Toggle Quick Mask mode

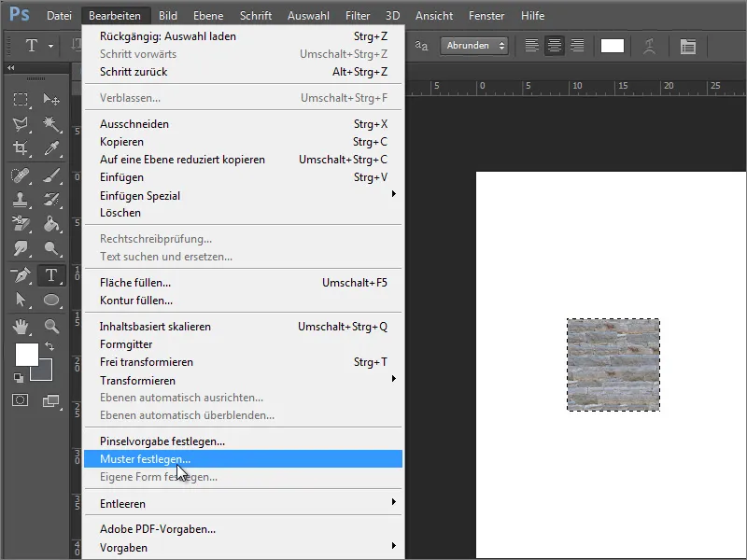point(20,400)
